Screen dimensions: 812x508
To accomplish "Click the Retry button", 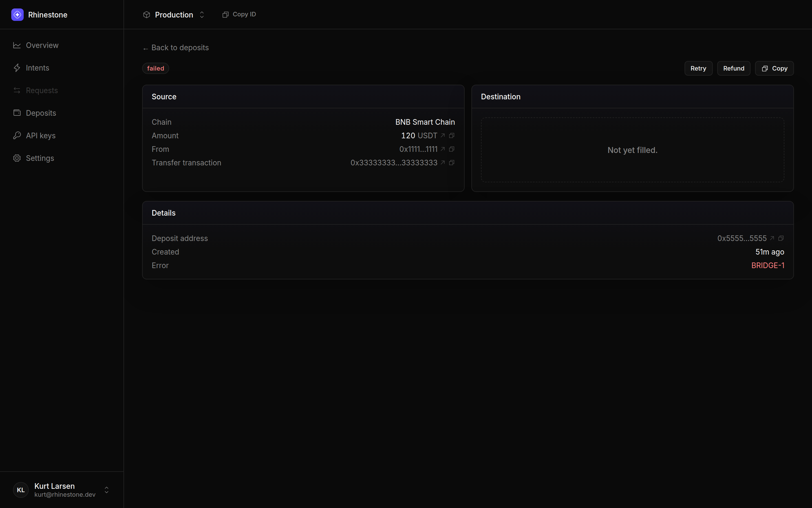I will click(x=698, y=68).
